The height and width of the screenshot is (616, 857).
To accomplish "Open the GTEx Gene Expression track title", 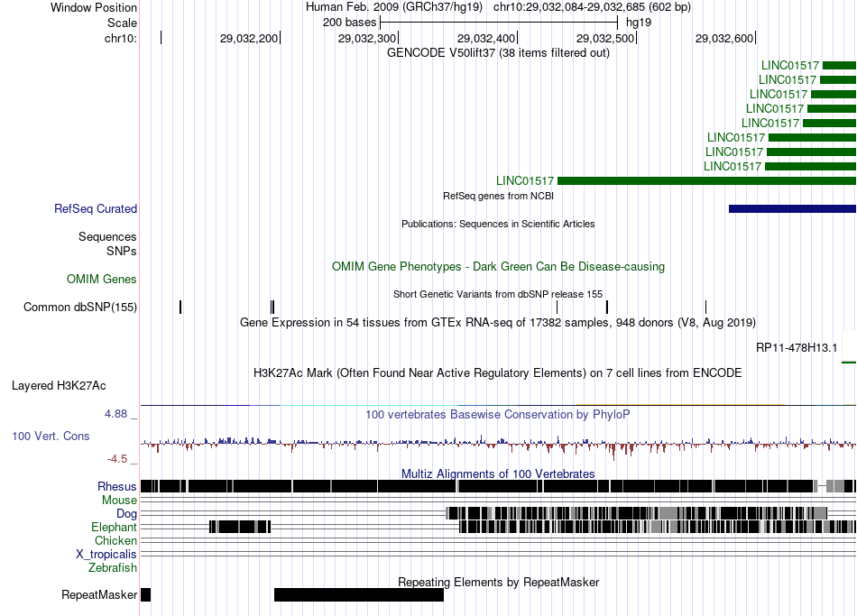I will click(x=498, y=323).
